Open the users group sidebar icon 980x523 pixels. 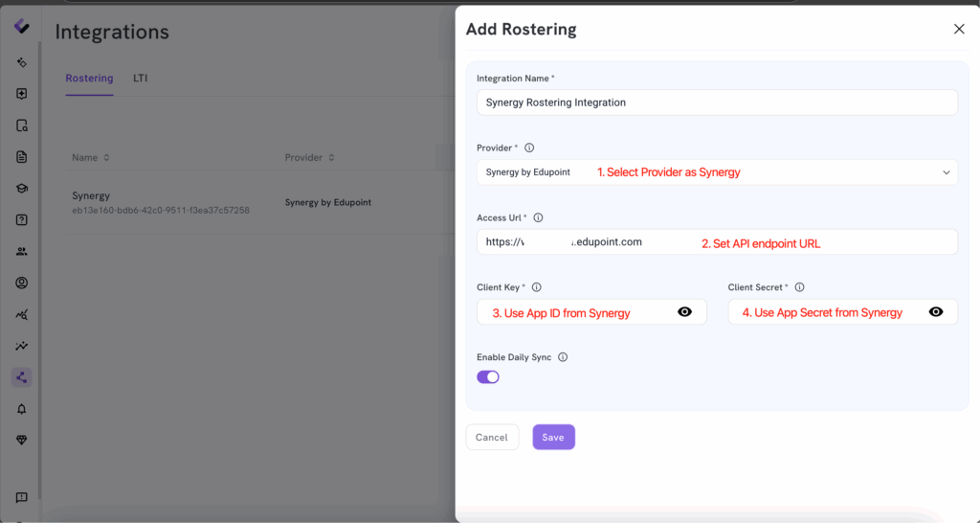point(21,251)
